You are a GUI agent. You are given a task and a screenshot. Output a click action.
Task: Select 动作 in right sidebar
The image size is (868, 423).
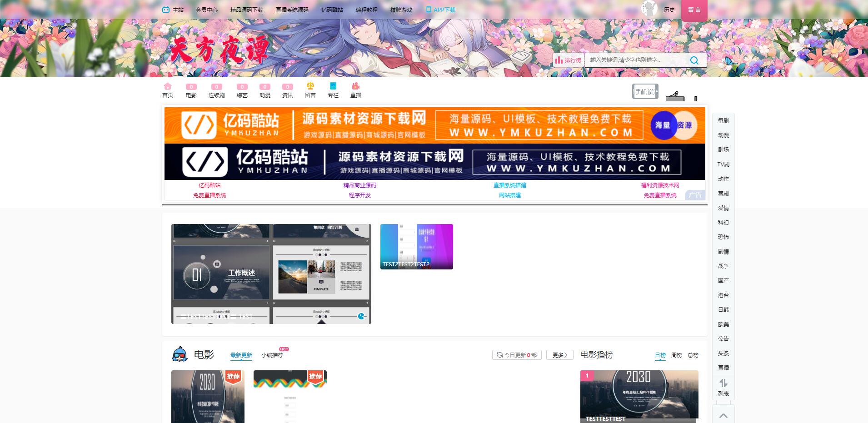click(x=723, y=179)
